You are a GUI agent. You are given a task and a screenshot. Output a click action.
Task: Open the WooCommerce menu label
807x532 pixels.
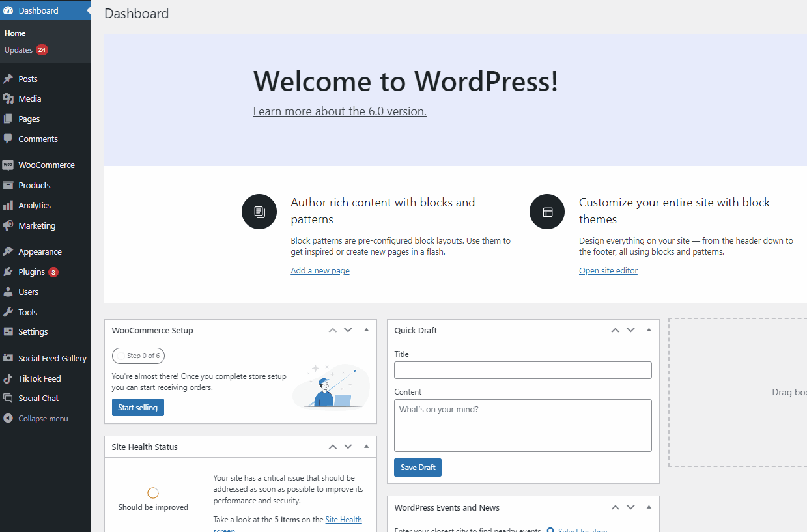(47, 165)
